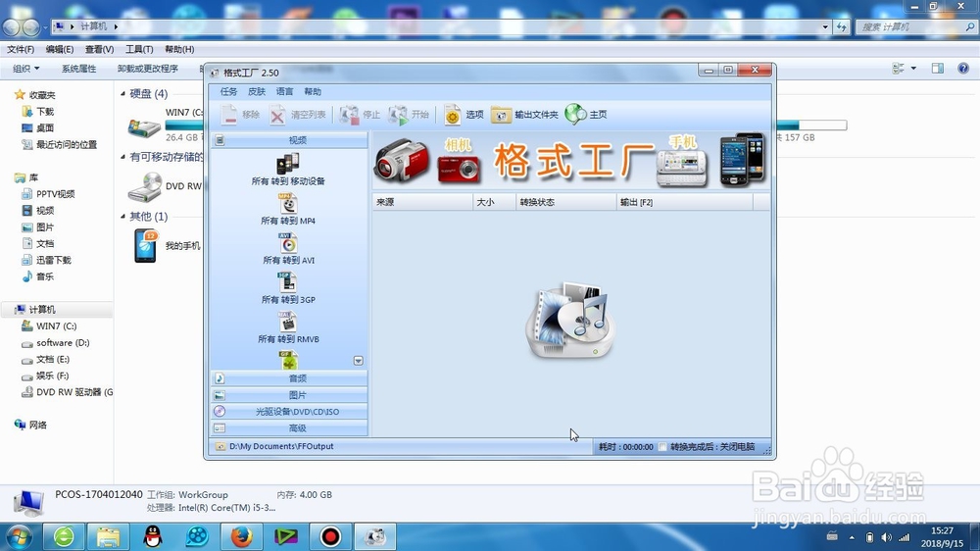Click the camcorder banner image
This screenshot has height=551, width=980.
402,161
